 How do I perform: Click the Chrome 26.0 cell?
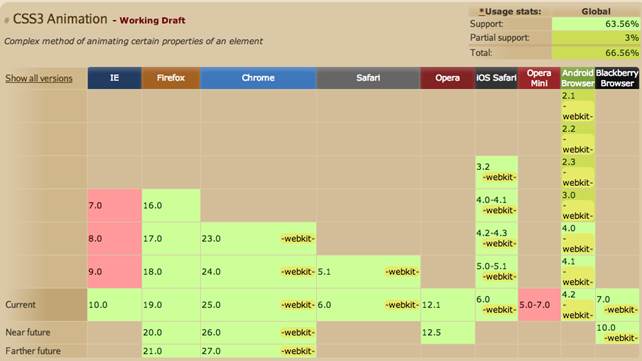(x=258, y=332)
